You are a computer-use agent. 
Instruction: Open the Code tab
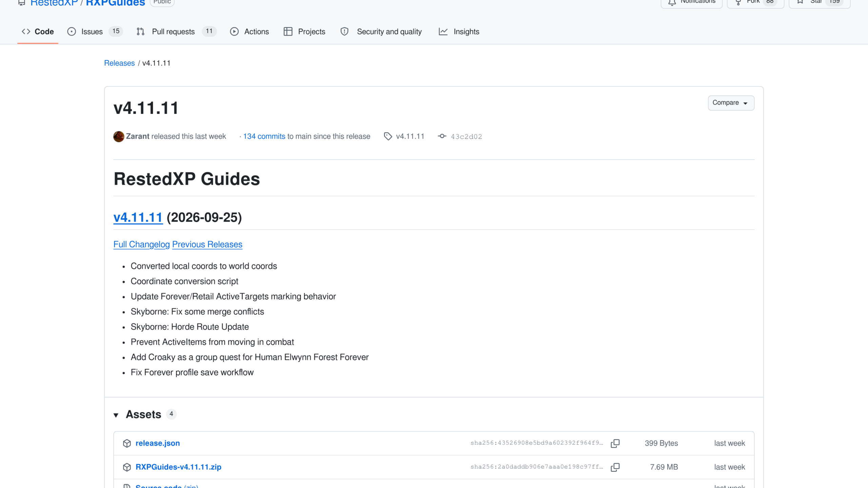(x=38, y=32)
